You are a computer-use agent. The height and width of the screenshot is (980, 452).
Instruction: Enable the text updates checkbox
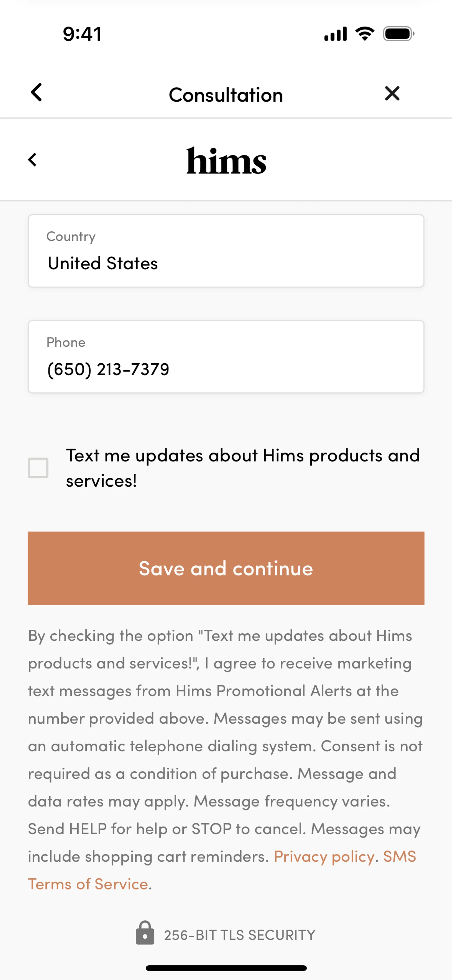pos(38,468)
